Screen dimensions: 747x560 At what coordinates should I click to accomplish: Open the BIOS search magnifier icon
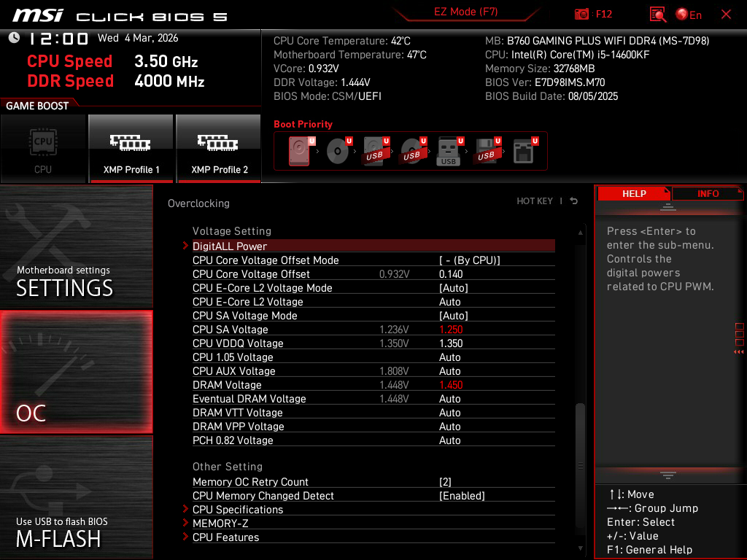(x=657, y=15)
